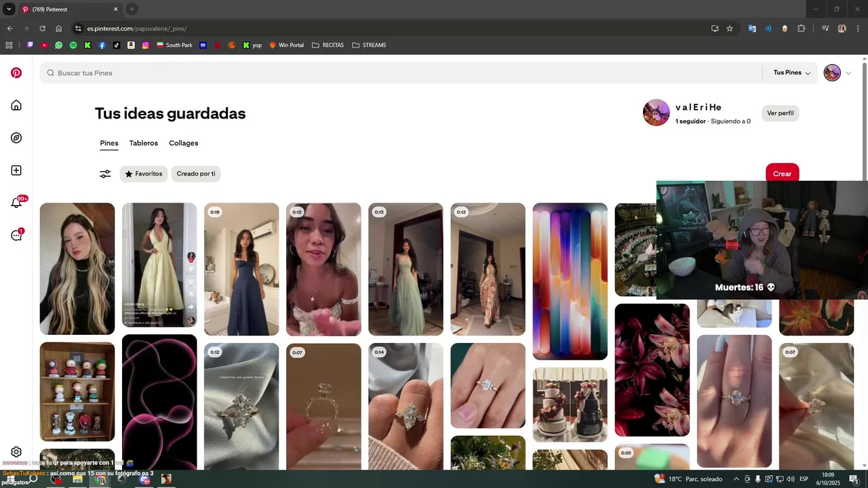The image size is (868, 488).
Task: Click the 1 seguidor link
Action: coord(690,121)
